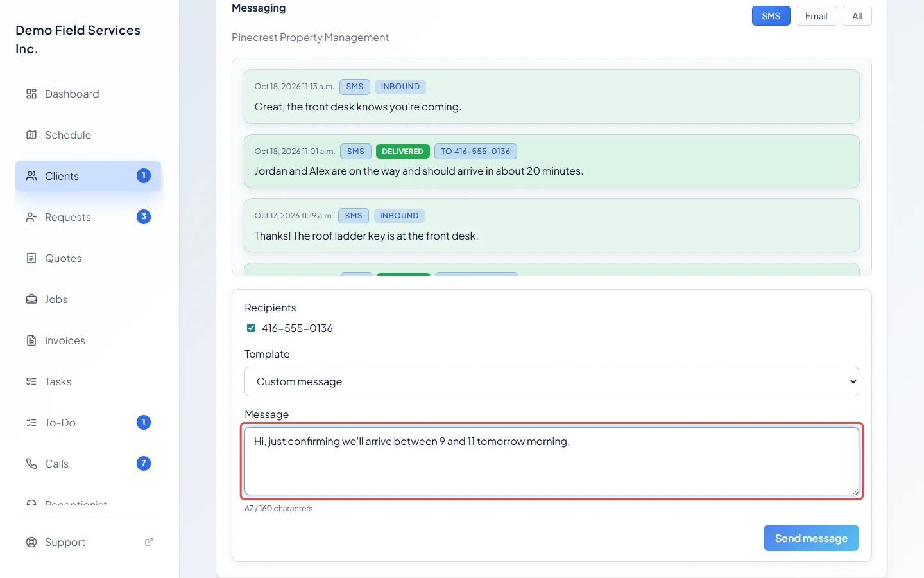Viewport: 924px width, 578px height.
Task: Click the Schedule map icon
Action: click(x=31, y=135)
